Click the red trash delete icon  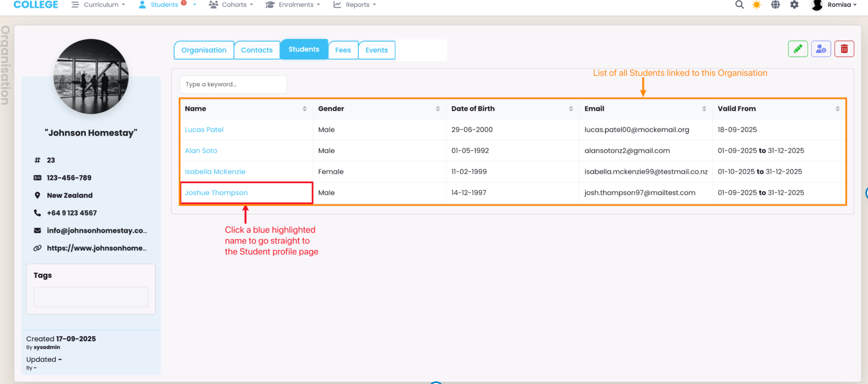(x=844, y=49)
